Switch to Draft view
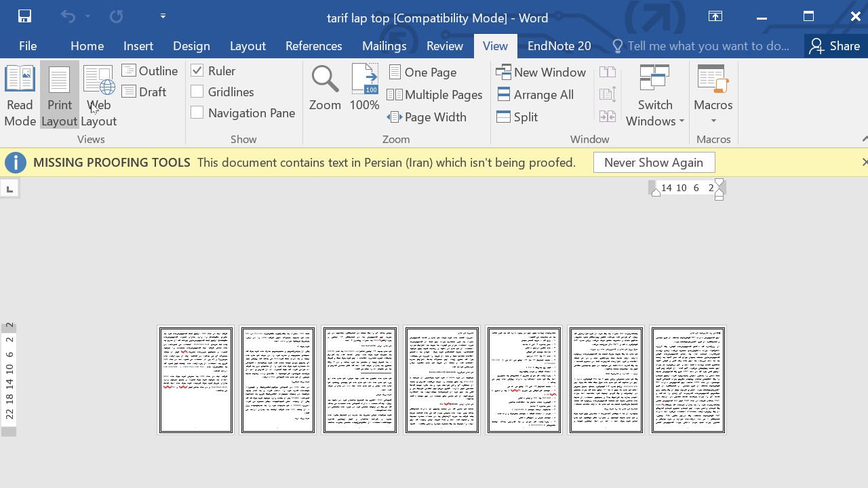Viewport: 868px width, 488px height. pos(144,91)
